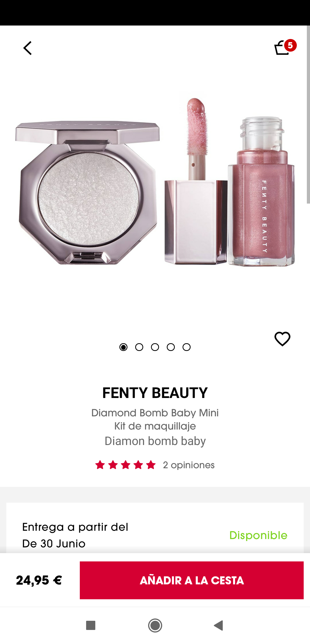
Task: Select the fourth image carousel dot
Action: 171,347
